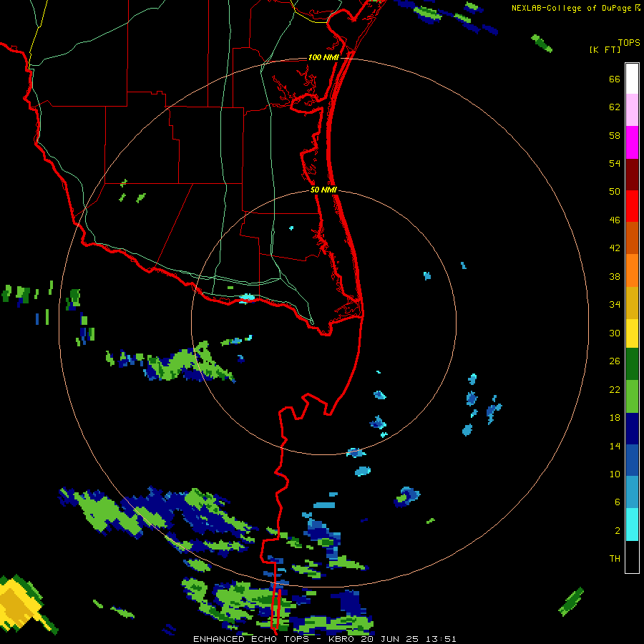Select the gold segment of the legend
The height and width of the screenshot is (644, 644).
coord(632,302)
